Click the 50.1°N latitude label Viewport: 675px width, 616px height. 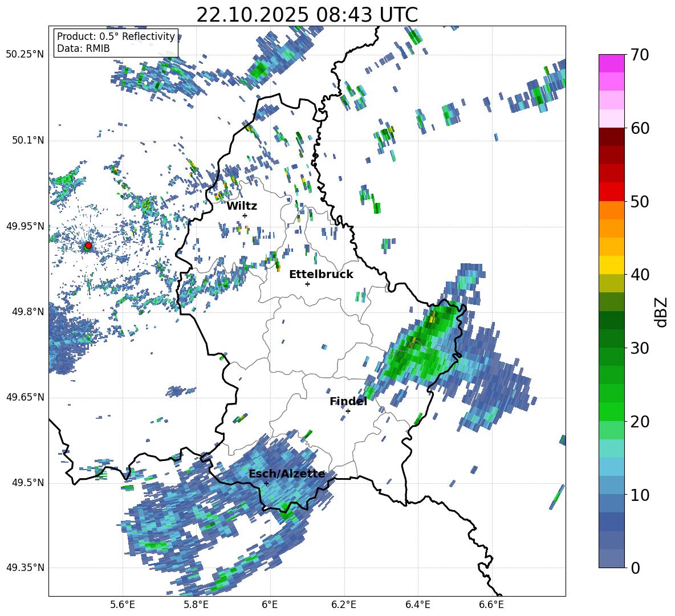coord(27,140)
